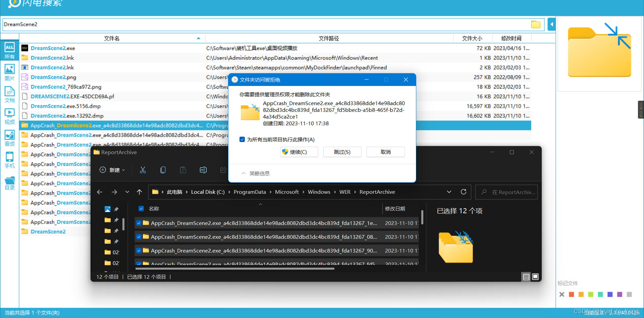
Task: Expand chevron after Microsoft in path
Action: pyautogui.click(x=303, y=192)
